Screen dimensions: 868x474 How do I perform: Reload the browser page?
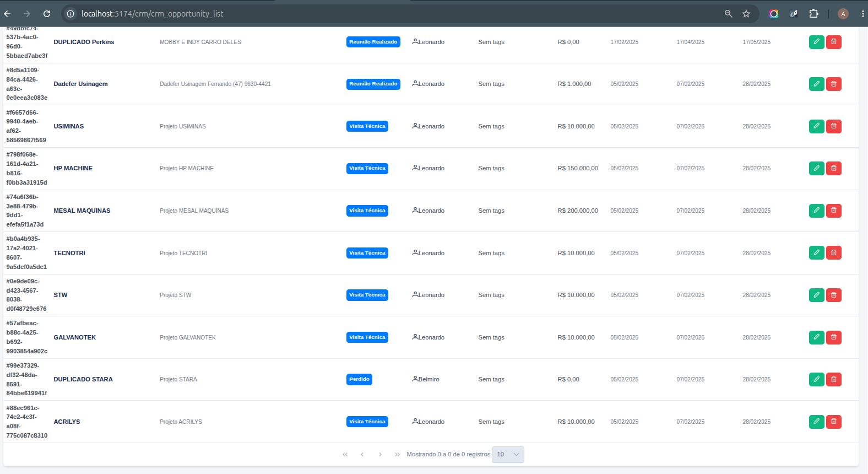point(47,14)
